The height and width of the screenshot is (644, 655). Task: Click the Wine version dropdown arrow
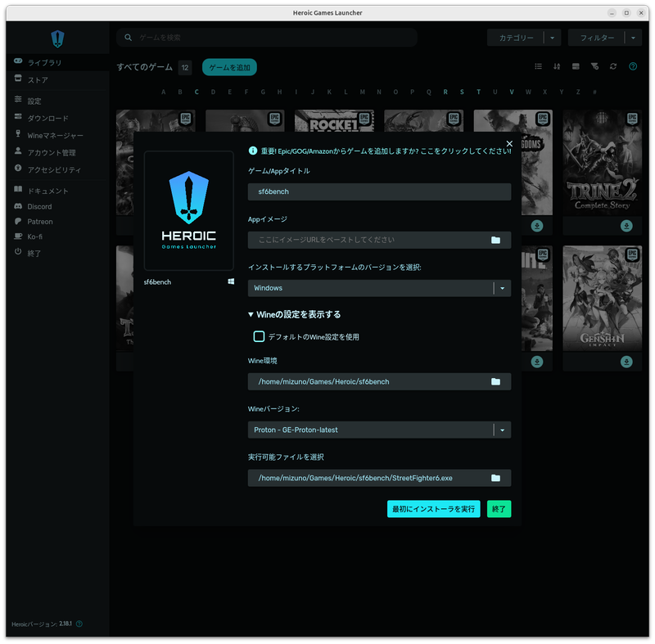(x=503, y=430)
